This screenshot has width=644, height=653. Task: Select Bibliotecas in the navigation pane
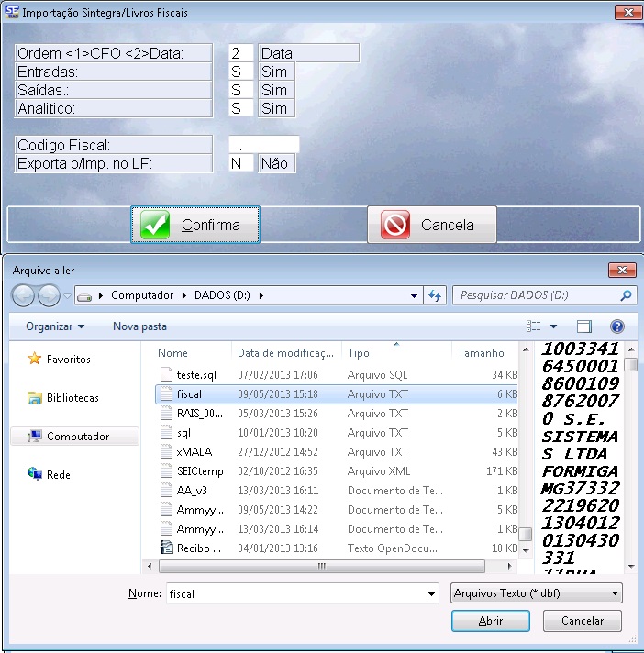(63, 398)
